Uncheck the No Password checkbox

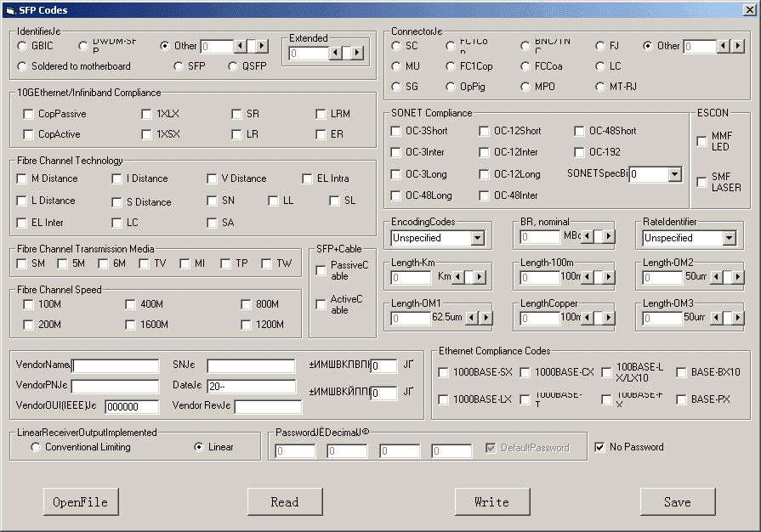599,447
